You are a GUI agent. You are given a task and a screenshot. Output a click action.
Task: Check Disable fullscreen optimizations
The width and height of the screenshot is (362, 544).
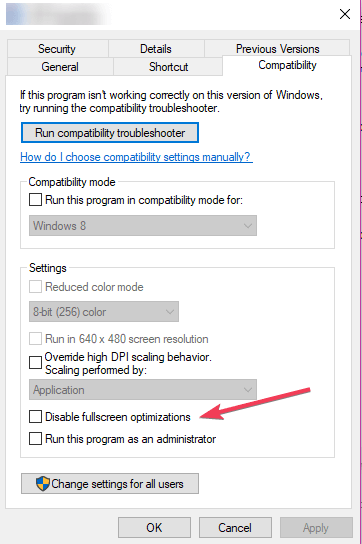[35, 416]
